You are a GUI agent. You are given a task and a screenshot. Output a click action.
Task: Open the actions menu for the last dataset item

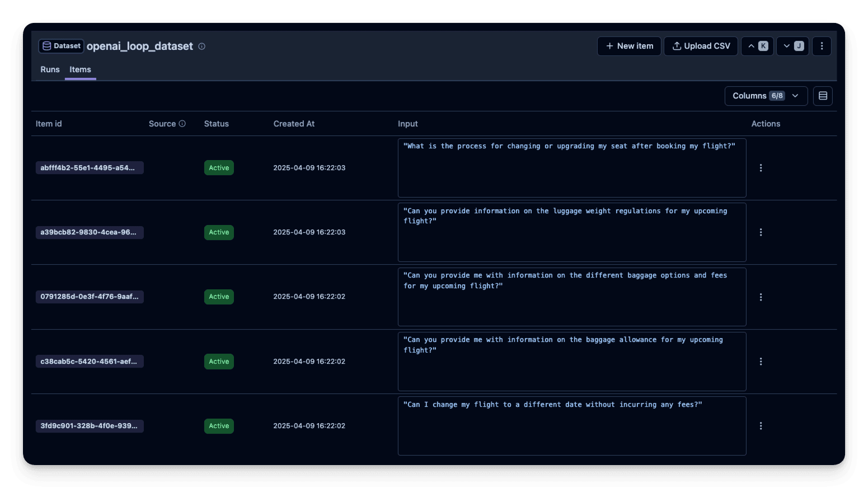[x=761, y=425]
